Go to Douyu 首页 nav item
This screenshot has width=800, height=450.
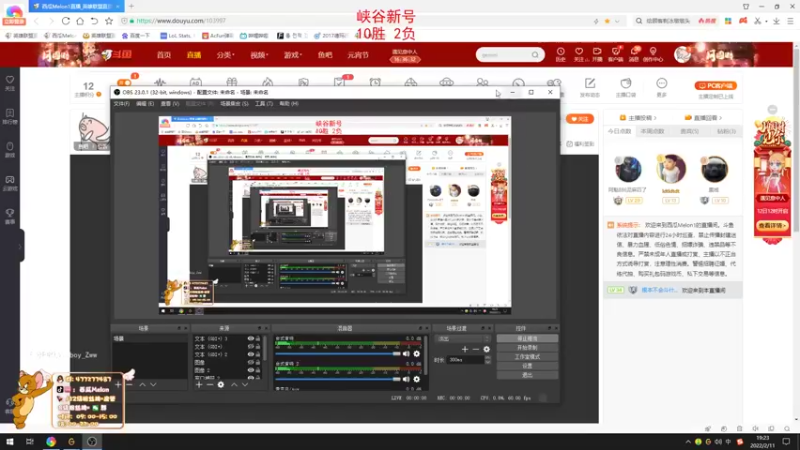pyautogui.click(x=164, y=55)
